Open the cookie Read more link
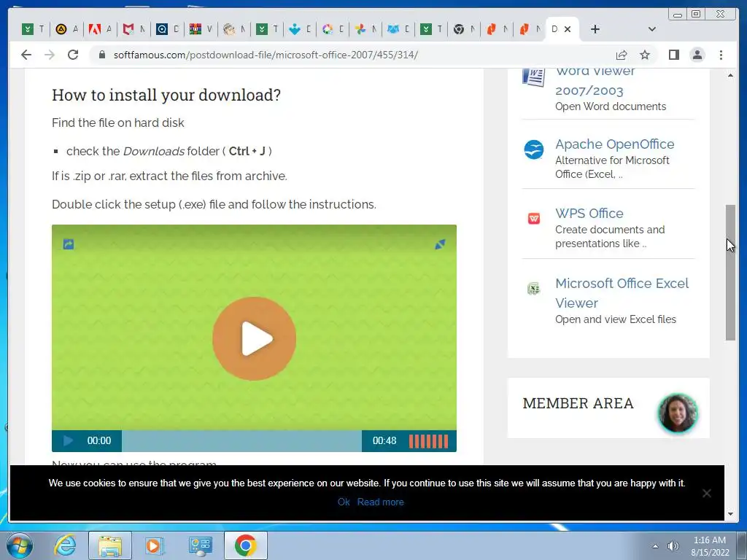Screen dimensions: 747x560 [381, 502]
